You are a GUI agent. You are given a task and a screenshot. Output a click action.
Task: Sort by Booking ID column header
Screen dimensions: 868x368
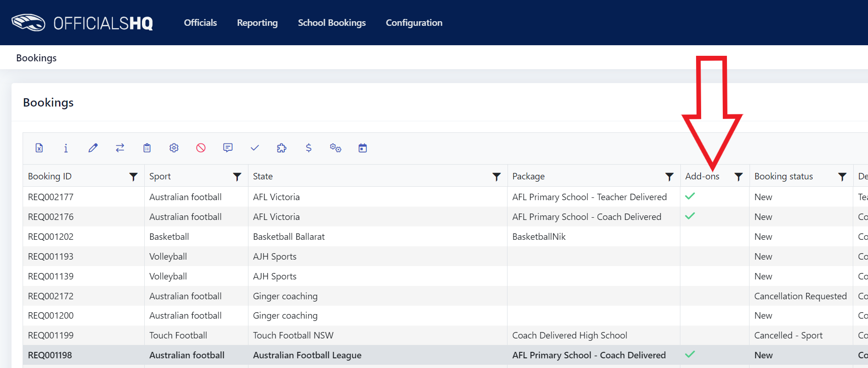[x=50, y=176]
